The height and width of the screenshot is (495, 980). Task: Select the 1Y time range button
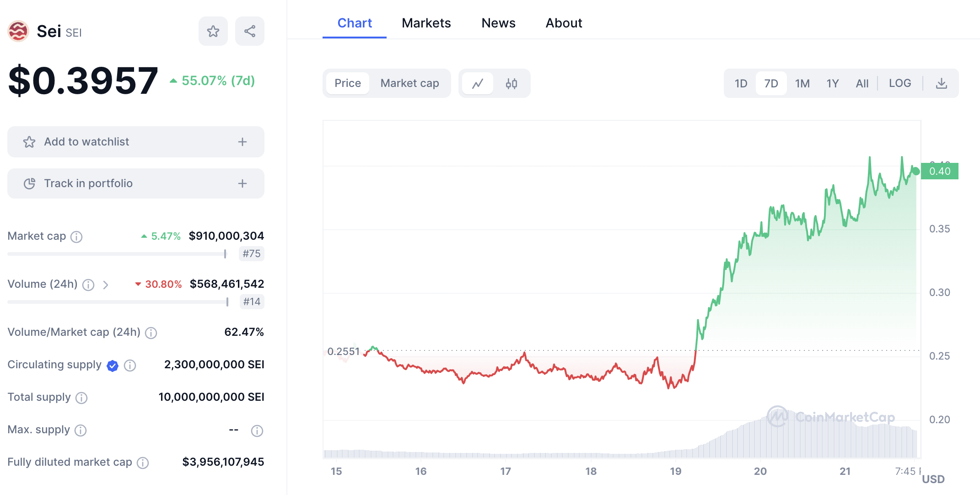[x=832, y=83]
